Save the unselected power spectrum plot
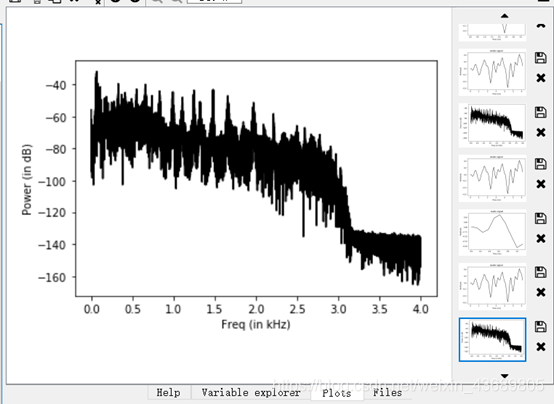The width and height of the screenshot is (554, 404). 541,112
